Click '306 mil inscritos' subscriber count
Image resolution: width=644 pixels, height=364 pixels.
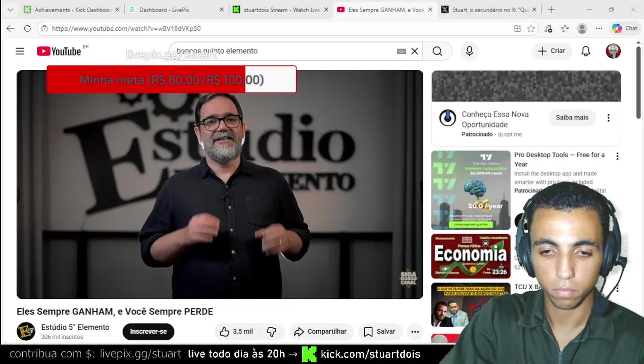(x=62, y=337)
